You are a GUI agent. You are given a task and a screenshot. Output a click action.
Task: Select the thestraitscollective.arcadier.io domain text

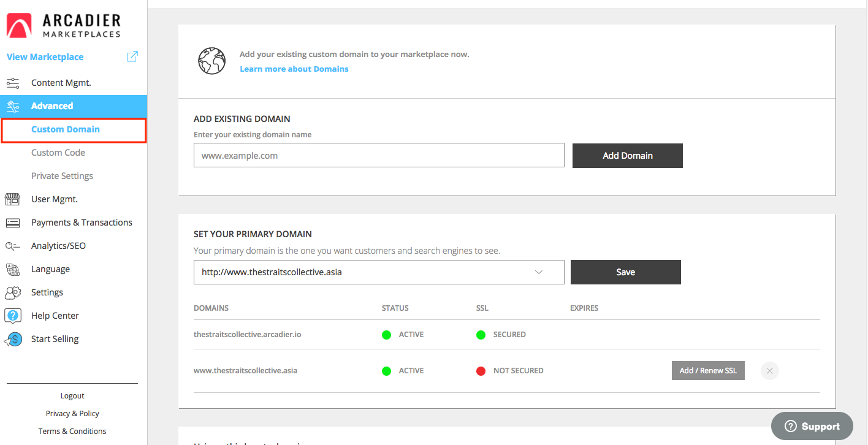pyautogui.click(x=247, y=335)
